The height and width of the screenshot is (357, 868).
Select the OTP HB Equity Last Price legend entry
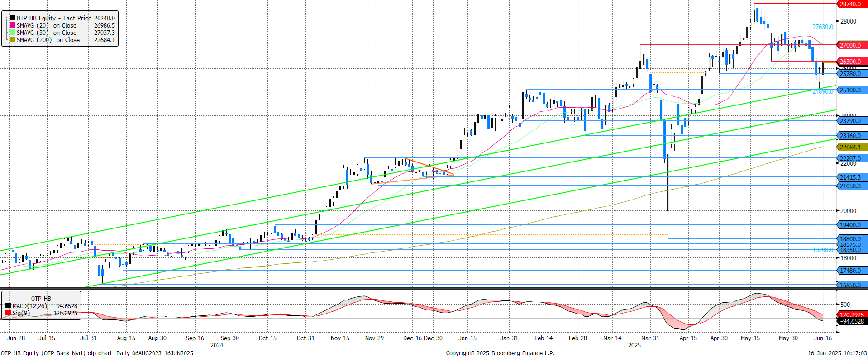(66, 18)
